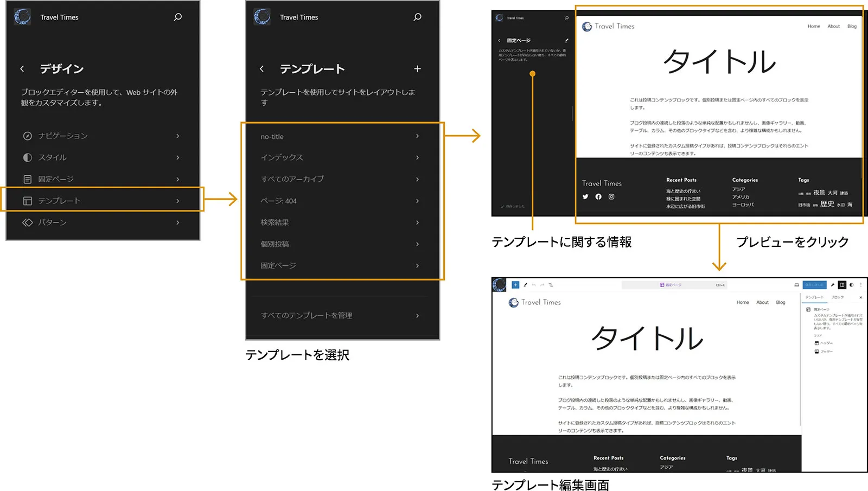868x491 pixels.
Task: Expand the 個別投稿 template chevron
Action: click(417, 244)
